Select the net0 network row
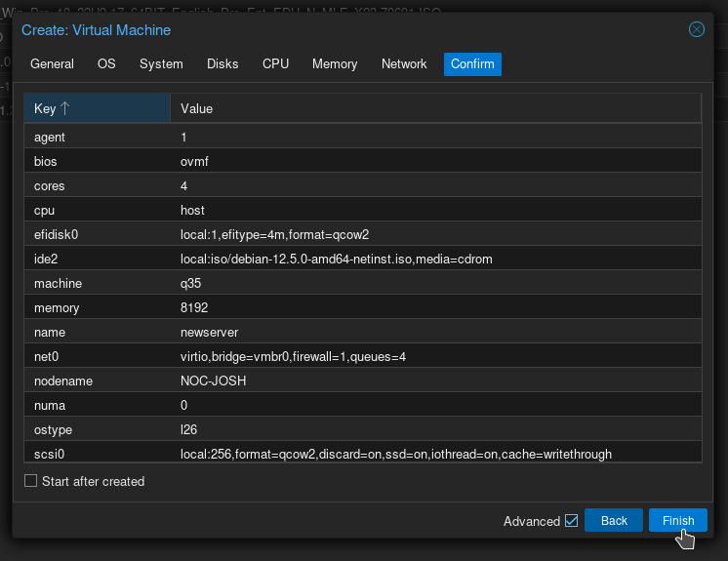728x561 pixels. (x=362, y=356)
